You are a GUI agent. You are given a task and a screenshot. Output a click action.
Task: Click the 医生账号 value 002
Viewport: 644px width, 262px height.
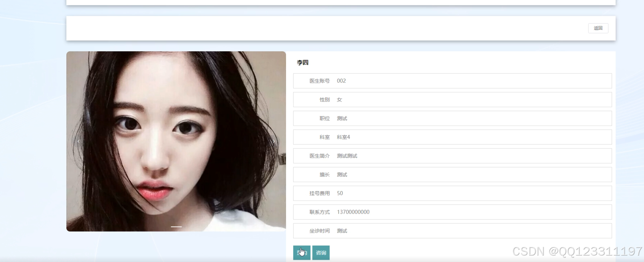pos(341,81)
